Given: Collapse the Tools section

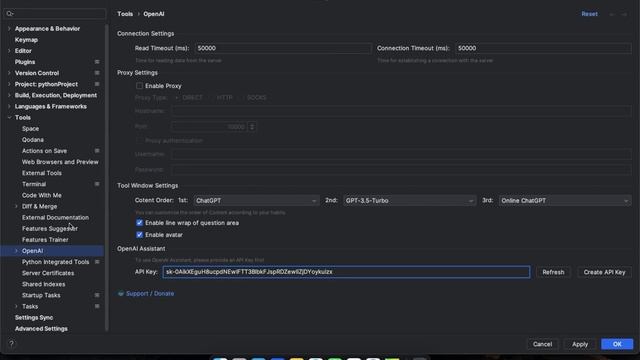Looking at the screenshot, I should (x=9, y=118).
